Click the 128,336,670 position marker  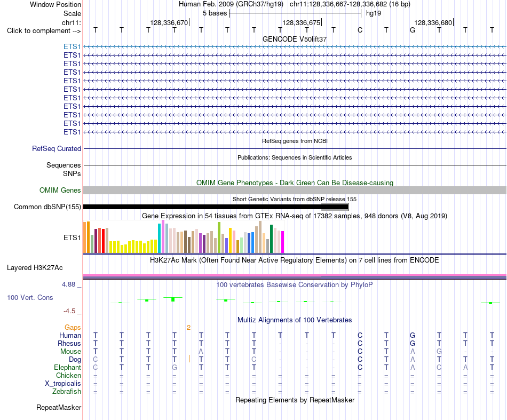pos(169,22)
